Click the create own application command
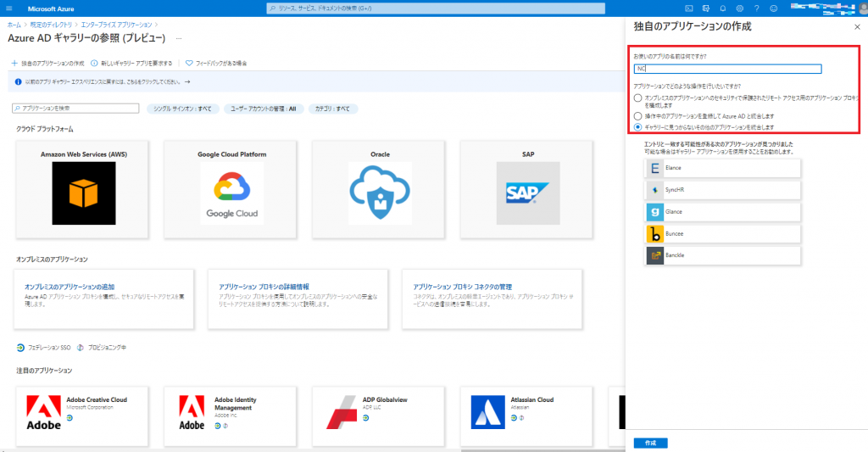 point(48,63)
